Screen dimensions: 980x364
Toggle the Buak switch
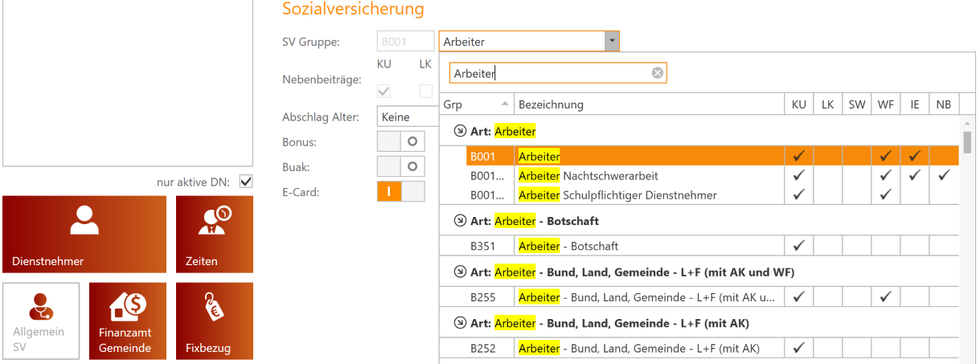click(400, 166)
